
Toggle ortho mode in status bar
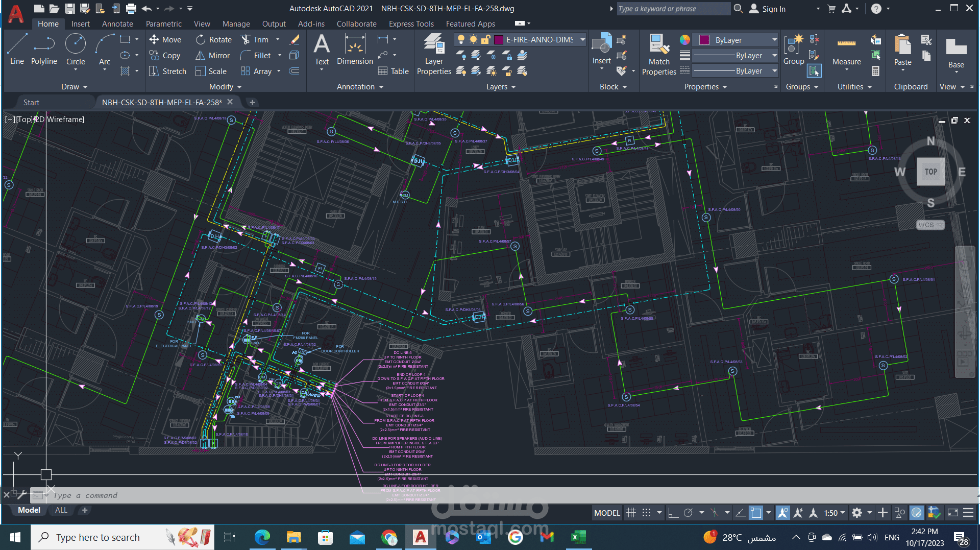673,513
